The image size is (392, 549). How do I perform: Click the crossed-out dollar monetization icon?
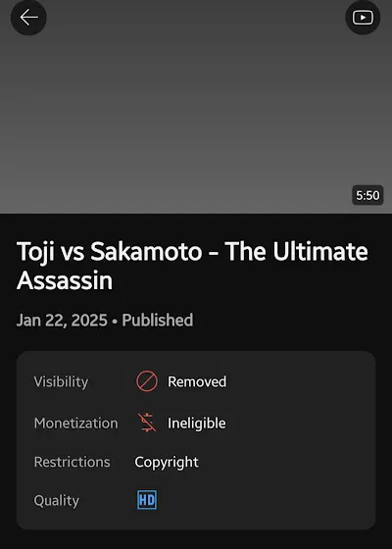click(x=147, y=423)
